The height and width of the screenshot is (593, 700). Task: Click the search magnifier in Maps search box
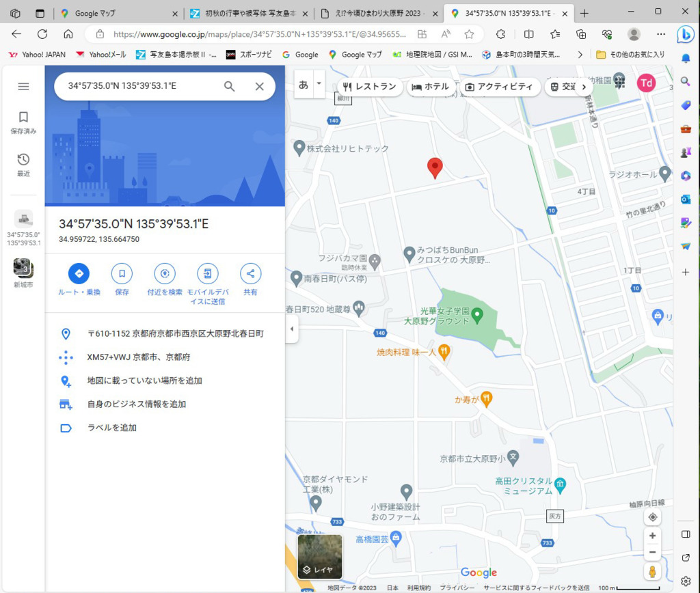229,86
